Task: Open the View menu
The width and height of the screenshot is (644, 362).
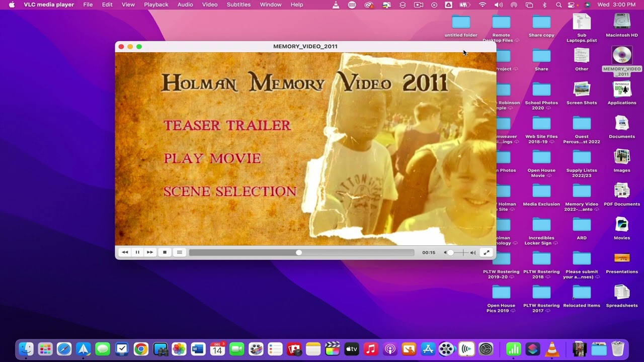Action: [x=128, y=5]
